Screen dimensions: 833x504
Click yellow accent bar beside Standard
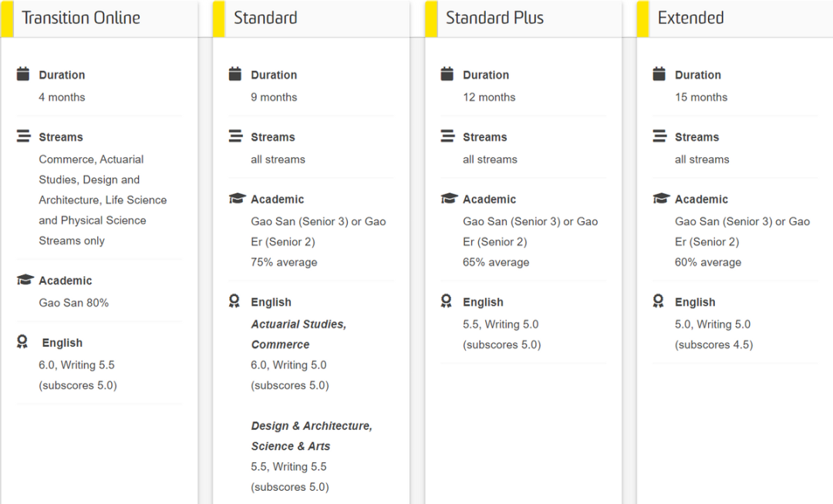[x=219, y=18]
